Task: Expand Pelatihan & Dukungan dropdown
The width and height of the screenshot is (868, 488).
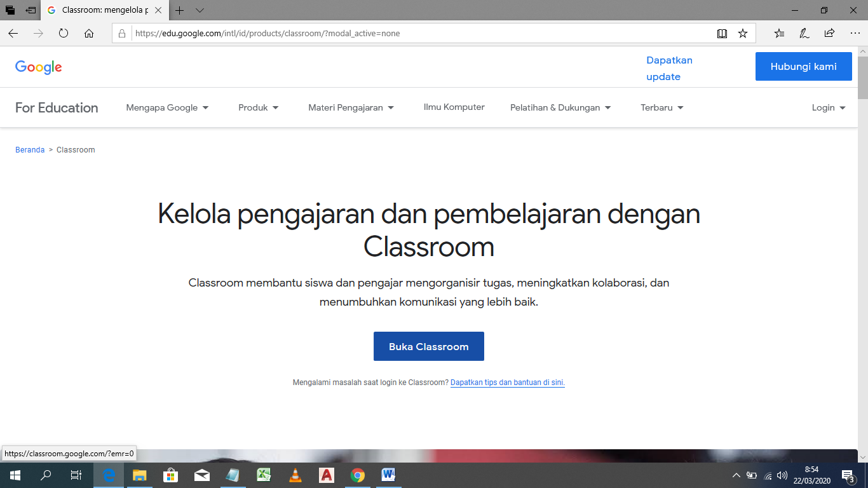Action: click(560, 108)
